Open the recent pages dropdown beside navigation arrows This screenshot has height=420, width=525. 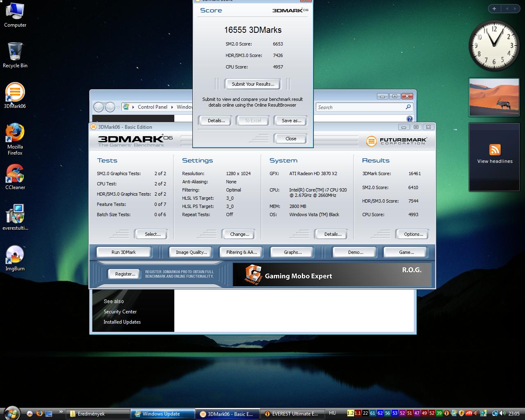point(118,107)
